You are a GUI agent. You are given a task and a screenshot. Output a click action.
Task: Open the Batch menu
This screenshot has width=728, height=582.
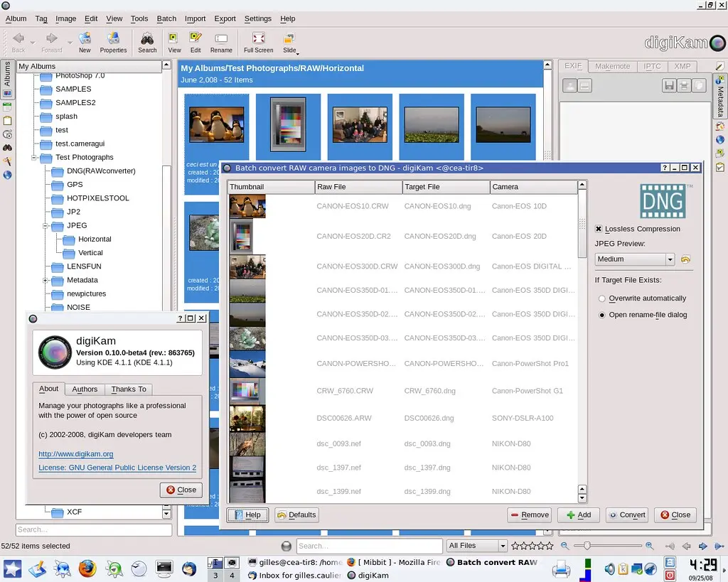166,18
